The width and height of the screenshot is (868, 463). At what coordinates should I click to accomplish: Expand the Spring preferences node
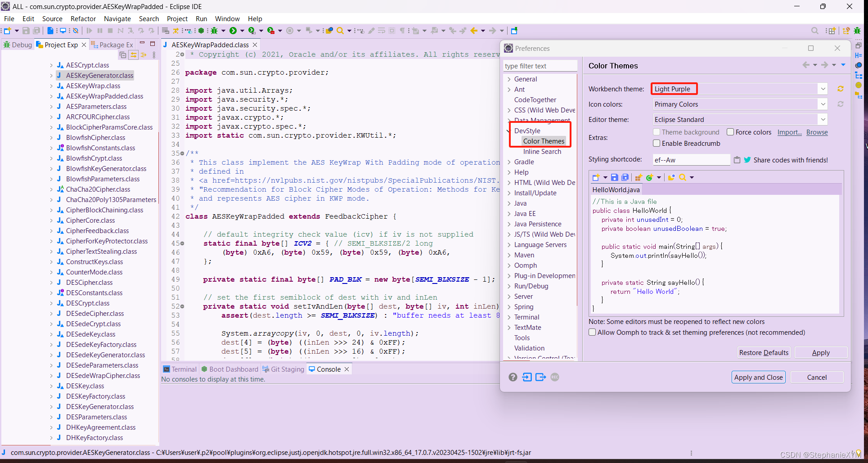pos(509,307)
